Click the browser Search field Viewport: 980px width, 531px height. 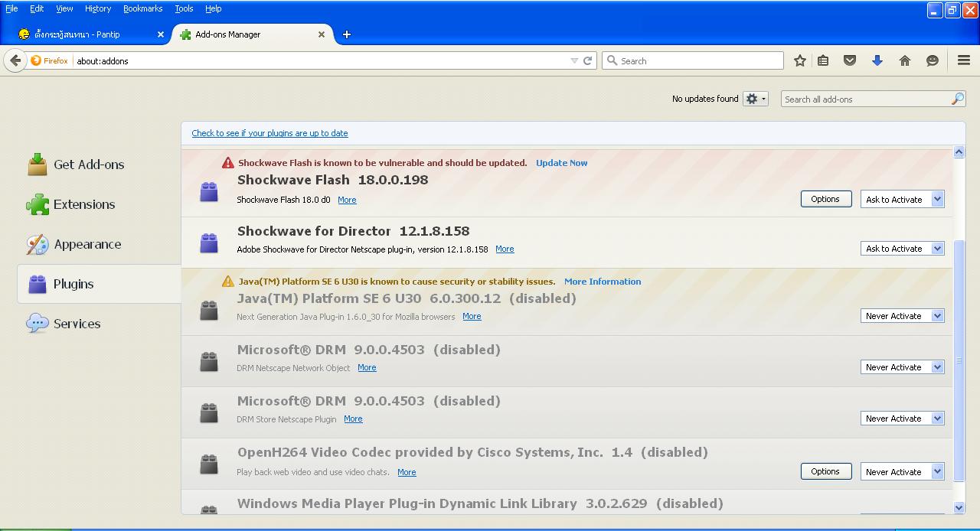click(693, 60)
